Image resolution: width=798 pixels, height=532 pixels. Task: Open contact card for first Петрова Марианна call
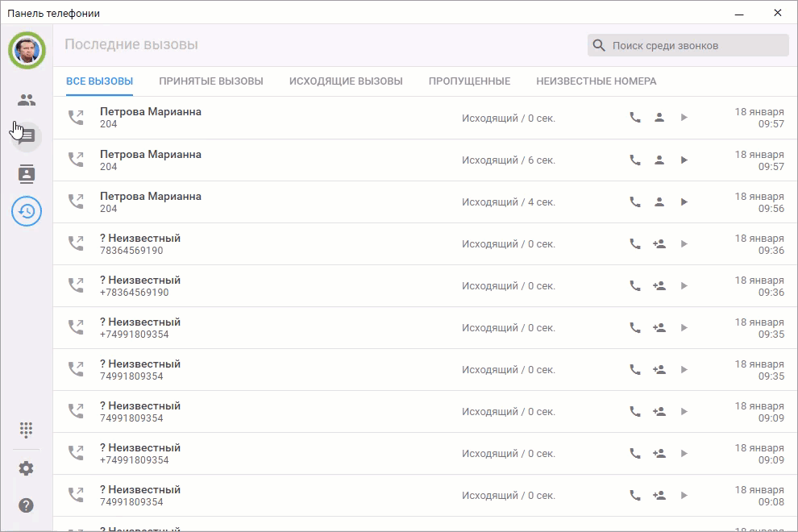tap(659, 118)
